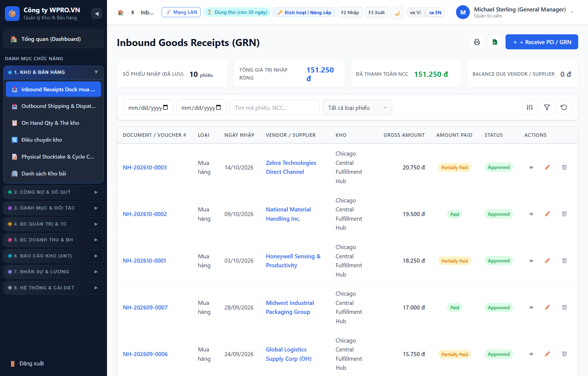588x376 pixels.
Task: Click the print icon button
Action: coord(477,42)
